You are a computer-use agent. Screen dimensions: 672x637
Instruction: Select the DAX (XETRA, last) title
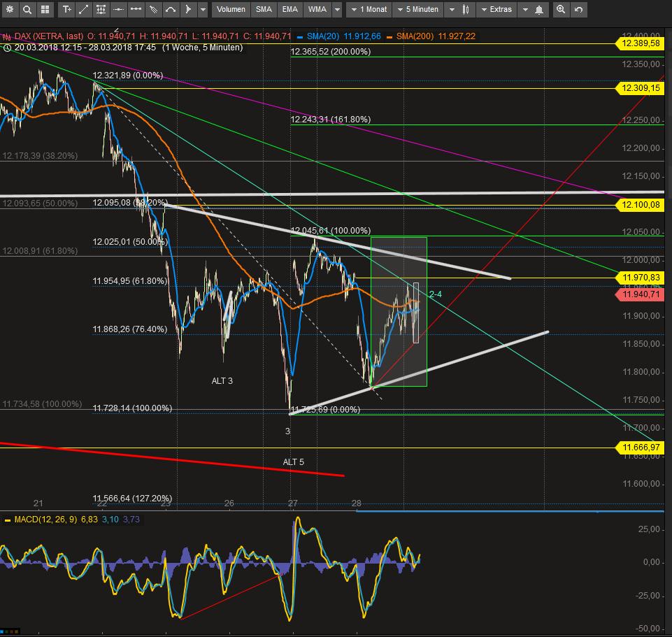point(48,36)
